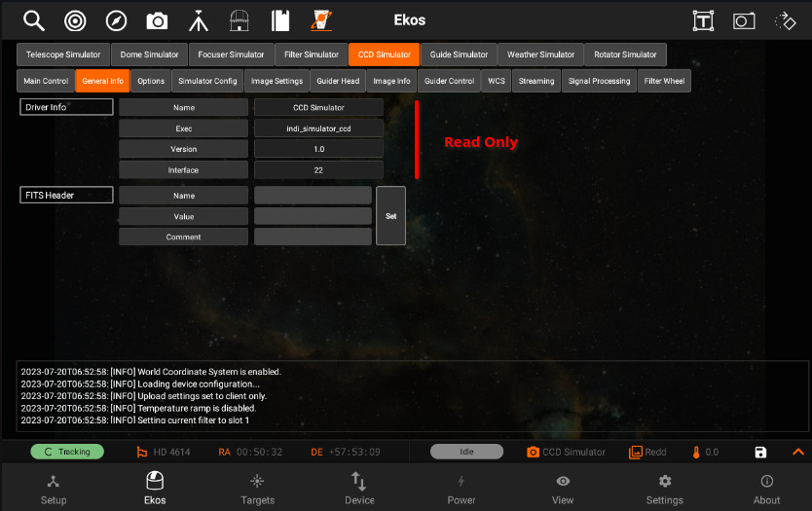Click the thermometer temperature icon
This screenshot has width=812, height=511.
pyautogui.click(x=696, y=452)
